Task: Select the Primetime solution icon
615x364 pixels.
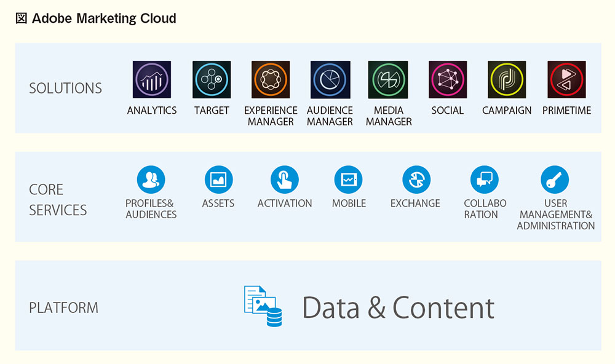Action: (x=566, y=79)
